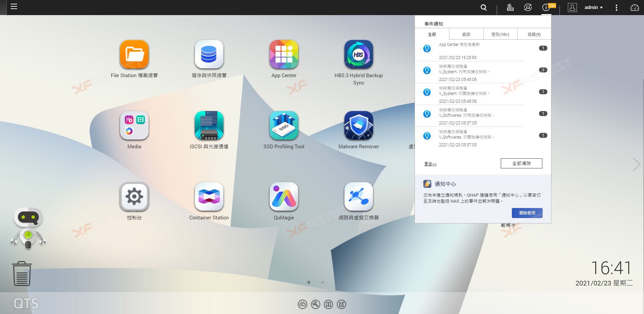
Task: Click fourth circular icon in bottom bar
Action: pos(341,304)
